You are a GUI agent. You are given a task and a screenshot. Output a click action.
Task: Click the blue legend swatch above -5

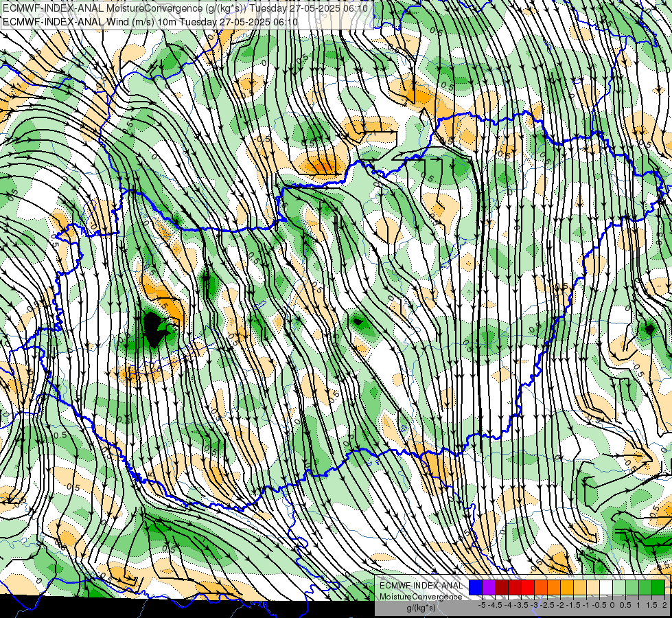476,588
